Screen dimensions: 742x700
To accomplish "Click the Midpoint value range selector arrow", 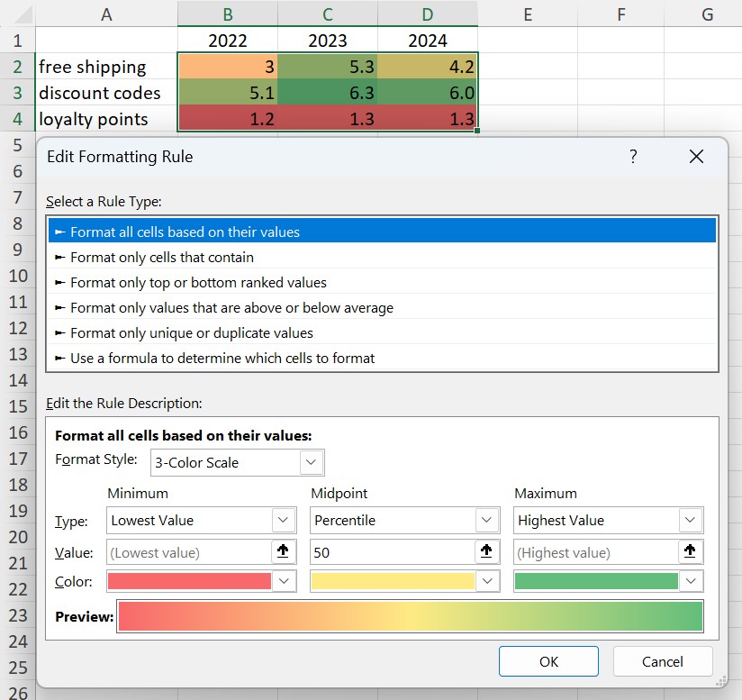I will click(x=486, y=551).
